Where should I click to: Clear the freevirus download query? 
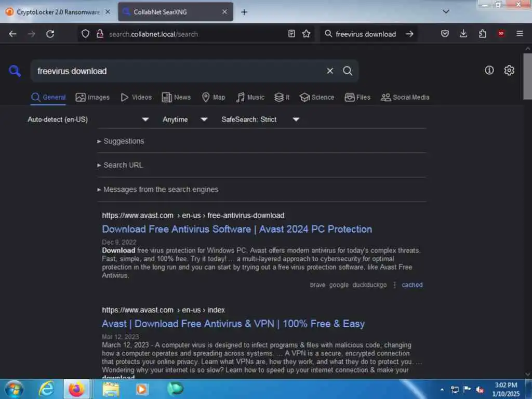coord(330,71)
